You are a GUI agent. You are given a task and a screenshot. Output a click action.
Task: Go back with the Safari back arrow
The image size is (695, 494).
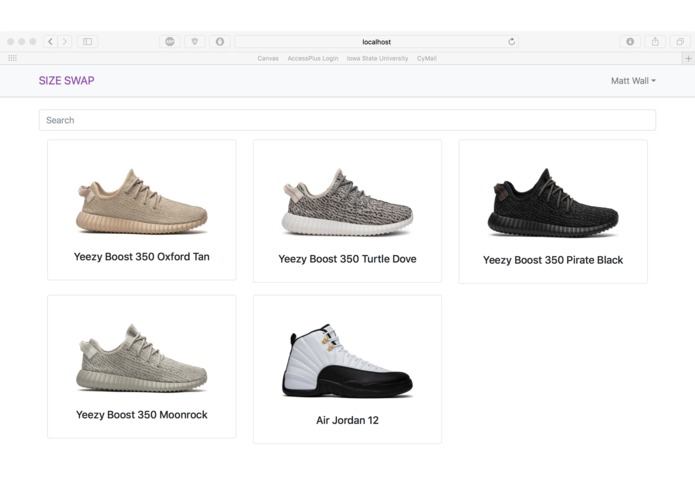tap(51, 42)
